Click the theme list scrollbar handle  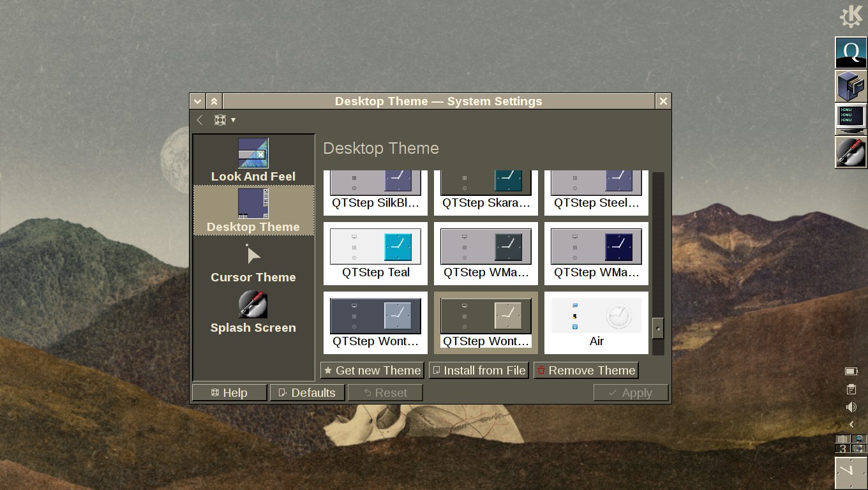[658, 329]
